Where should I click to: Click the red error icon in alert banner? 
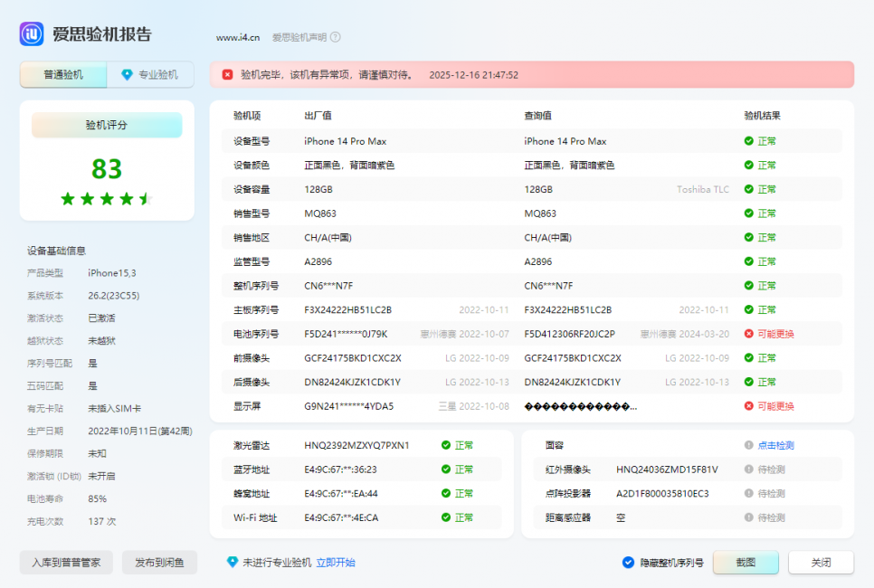(x=227, y=75)
